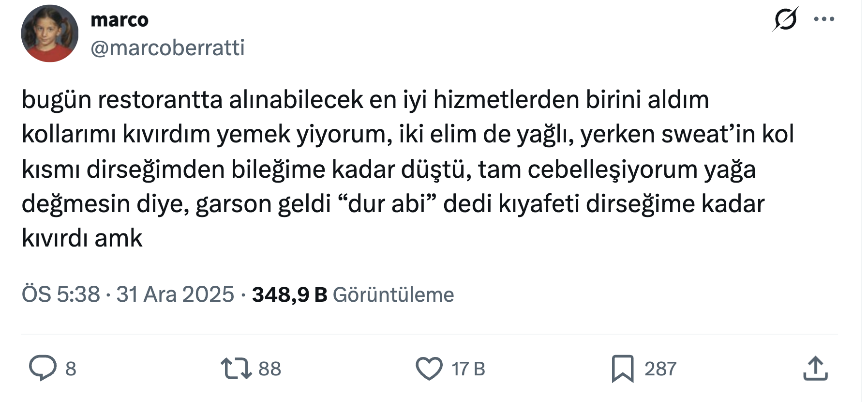Click the reply count 8
Image resolution: width=868 pixels, height=402 pixels.
(71, 369)
